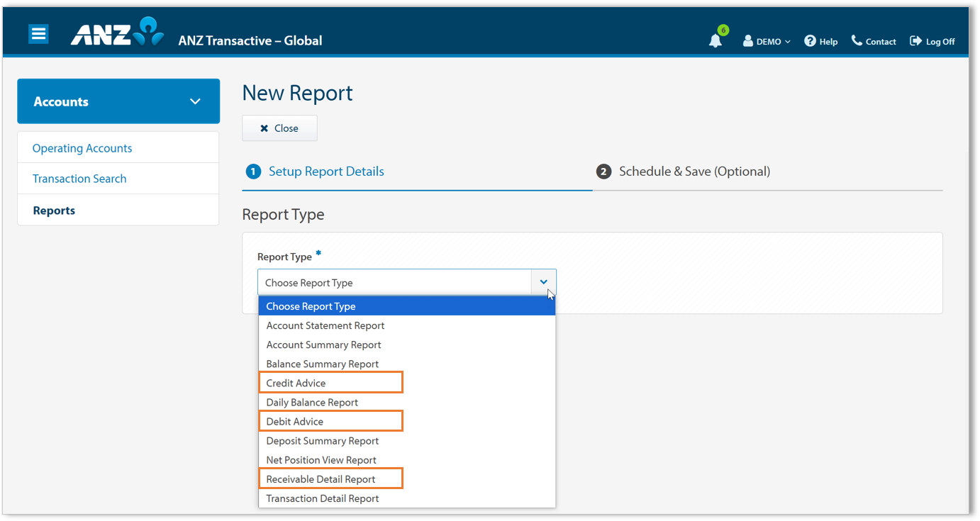The width and height of the screenshot is (980, 521).
Task: Open the hamburger navigation menu
Action: (38, 33)
